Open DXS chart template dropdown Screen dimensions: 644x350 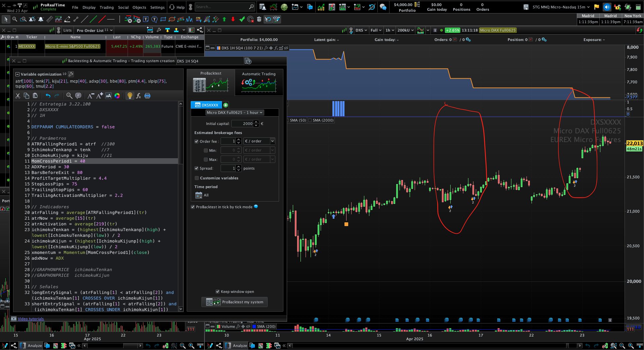coord(361,30)
